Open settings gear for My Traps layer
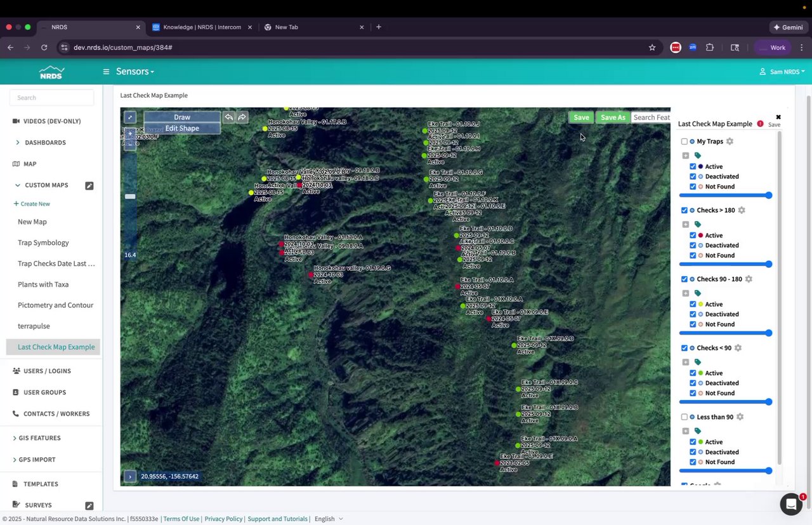This screenshot has height=525, width=812. point(730,142)
